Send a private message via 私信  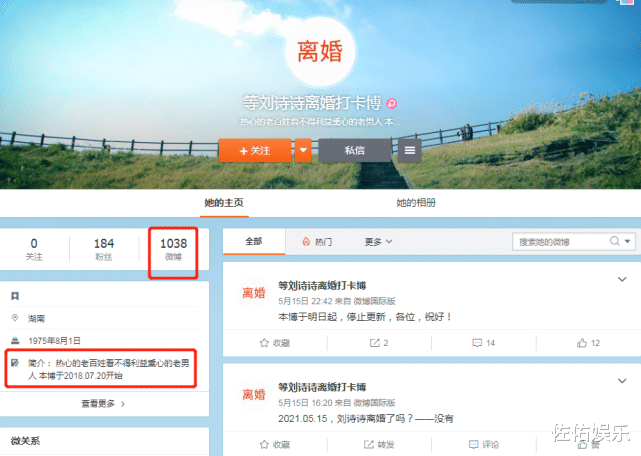pyautogui.click(x=354, y=151)
